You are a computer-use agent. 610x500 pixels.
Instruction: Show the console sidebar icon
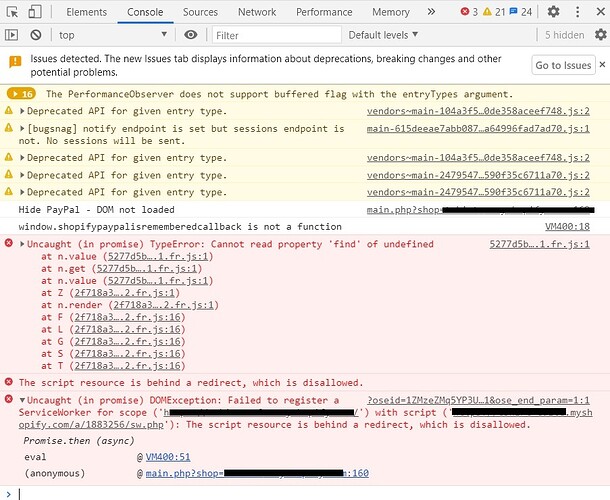(x=11, y=35)
